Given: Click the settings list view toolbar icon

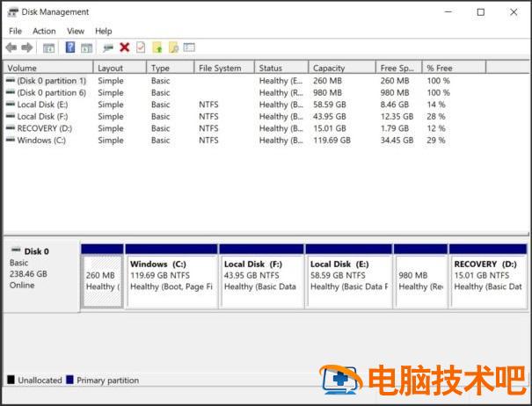Looking at the screenshot, I should click(189, 47).
